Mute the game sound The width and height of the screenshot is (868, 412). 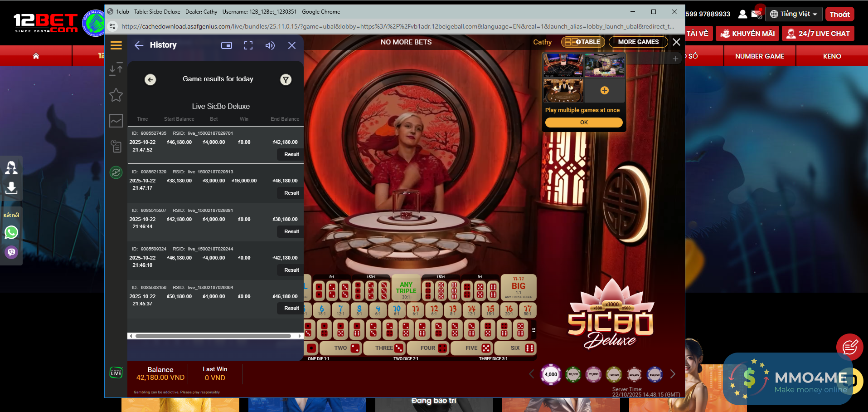pos(270,45)
